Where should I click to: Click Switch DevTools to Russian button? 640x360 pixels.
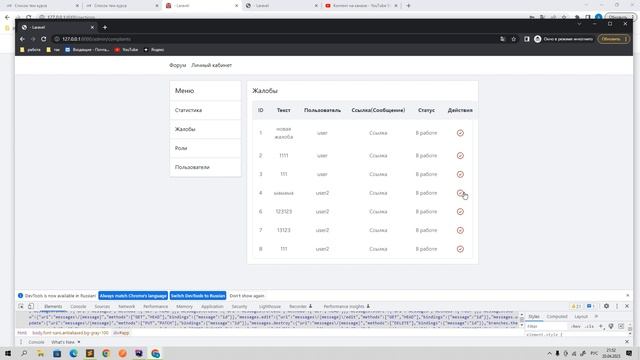tap(198, 296)
